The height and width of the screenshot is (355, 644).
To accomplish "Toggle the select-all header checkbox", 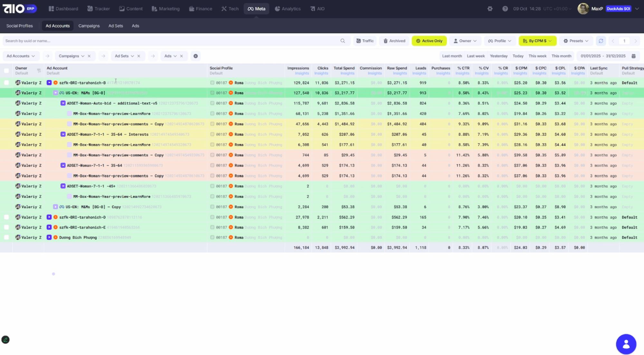I will tap(6, 70).
